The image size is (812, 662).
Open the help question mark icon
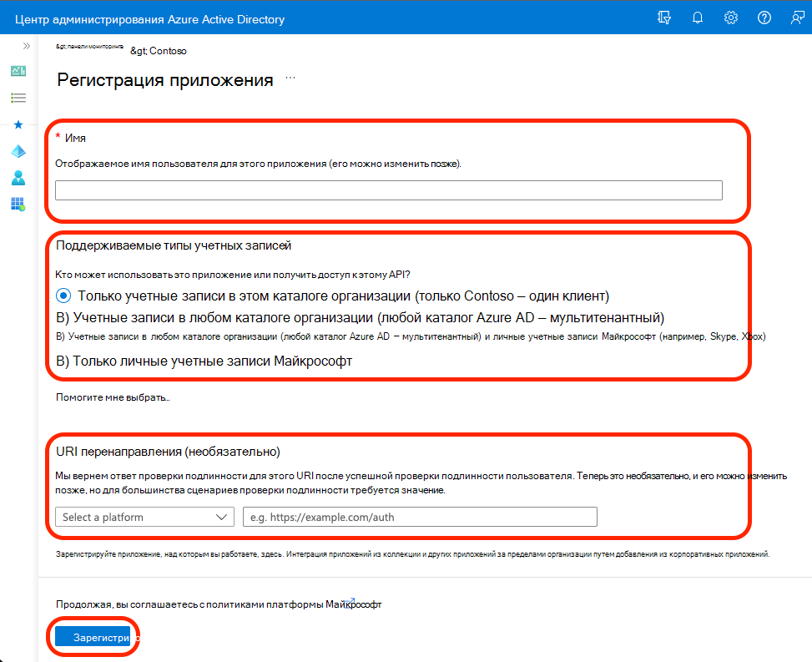[764, 17]
